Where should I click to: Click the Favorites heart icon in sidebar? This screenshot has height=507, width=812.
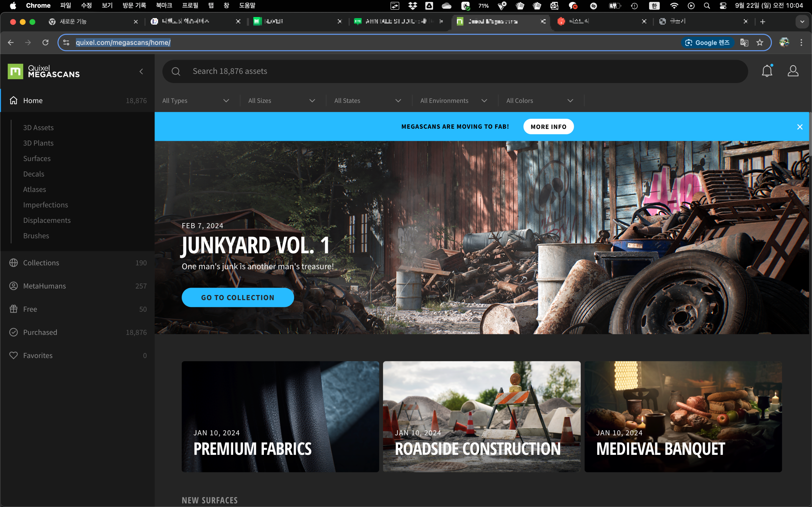coord(14,355)
